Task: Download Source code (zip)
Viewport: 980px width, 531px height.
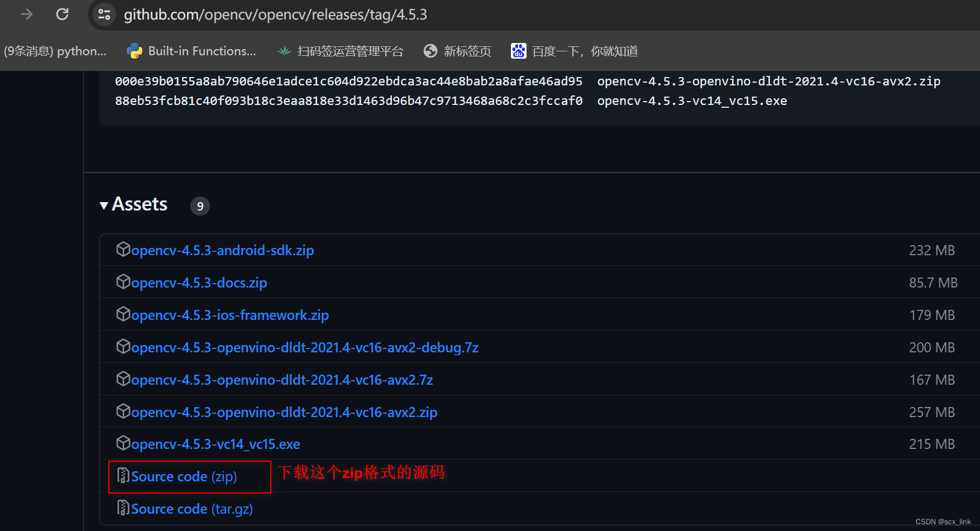Action: pos(184,476)
